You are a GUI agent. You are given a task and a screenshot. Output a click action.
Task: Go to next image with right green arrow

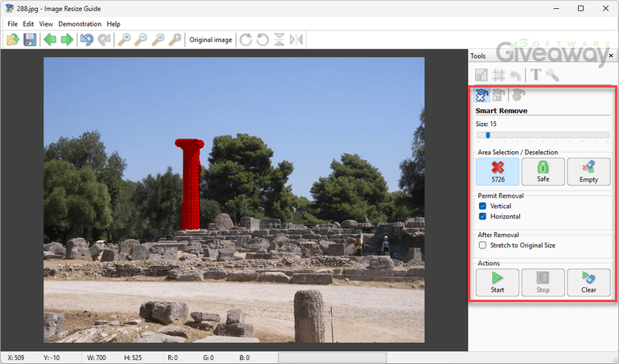click(x=67, y=39)
